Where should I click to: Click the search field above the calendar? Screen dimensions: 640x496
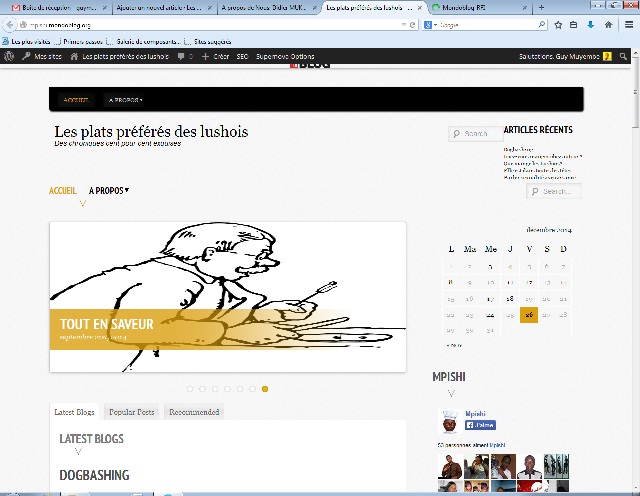click(554, 191)
